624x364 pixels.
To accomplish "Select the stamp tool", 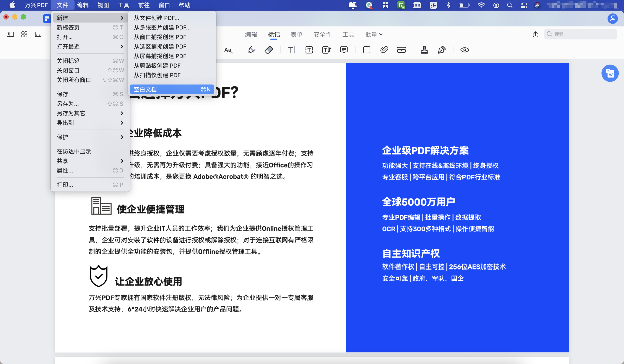I will [x=424, y=50].
